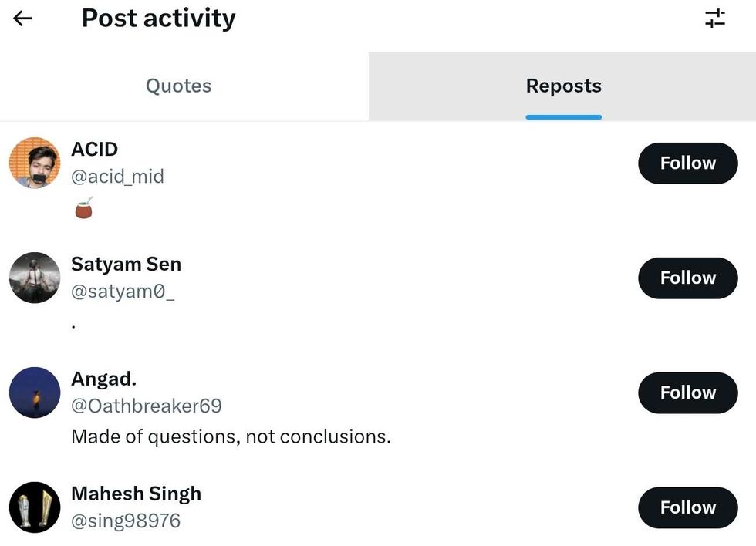Viewport: 756px width, 546px height.
Task: Click the mate emoji in ACID's bio
Action: pyautogui.click(x=83, y=208)
